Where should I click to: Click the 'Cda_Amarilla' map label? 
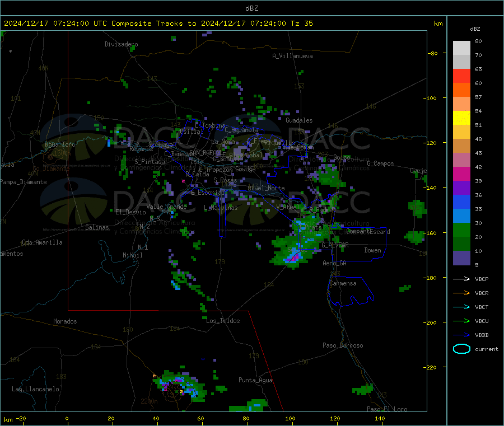(42, 242)
